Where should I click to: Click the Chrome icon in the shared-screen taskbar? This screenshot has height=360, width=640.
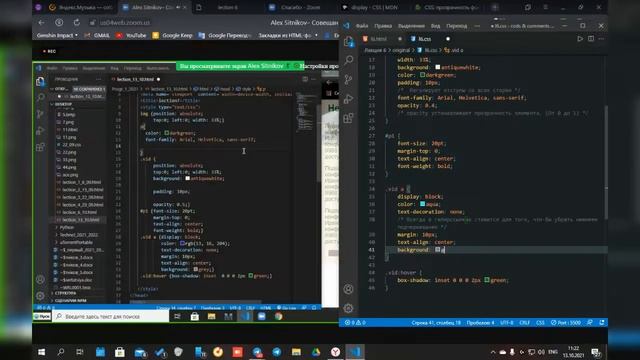(x=278, y=316)
